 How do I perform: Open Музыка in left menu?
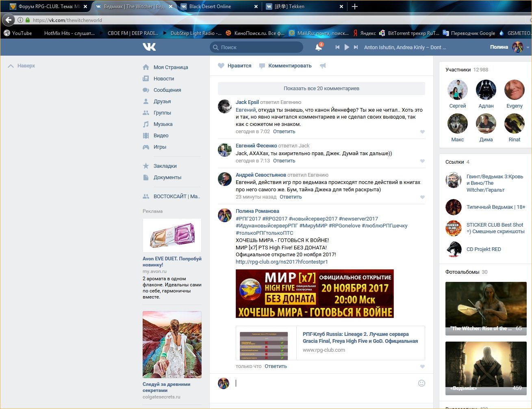coord(163,124)
